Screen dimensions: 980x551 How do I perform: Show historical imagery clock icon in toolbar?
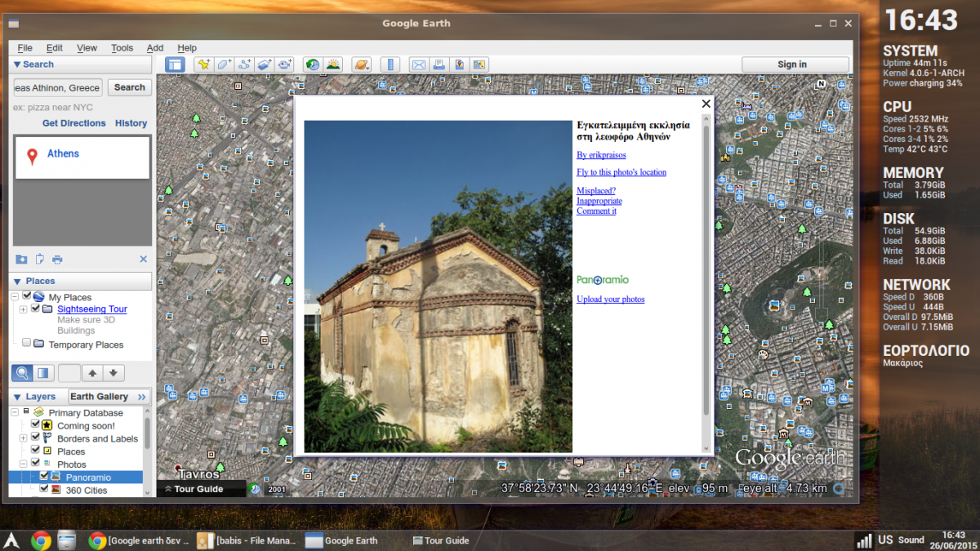click(x=312, y=64)
